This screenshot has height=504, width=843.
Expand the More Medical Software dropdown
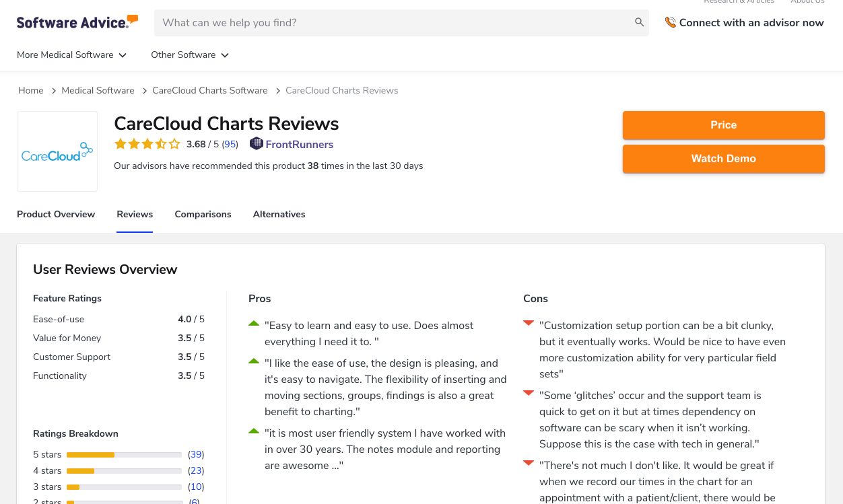(71, 55)
